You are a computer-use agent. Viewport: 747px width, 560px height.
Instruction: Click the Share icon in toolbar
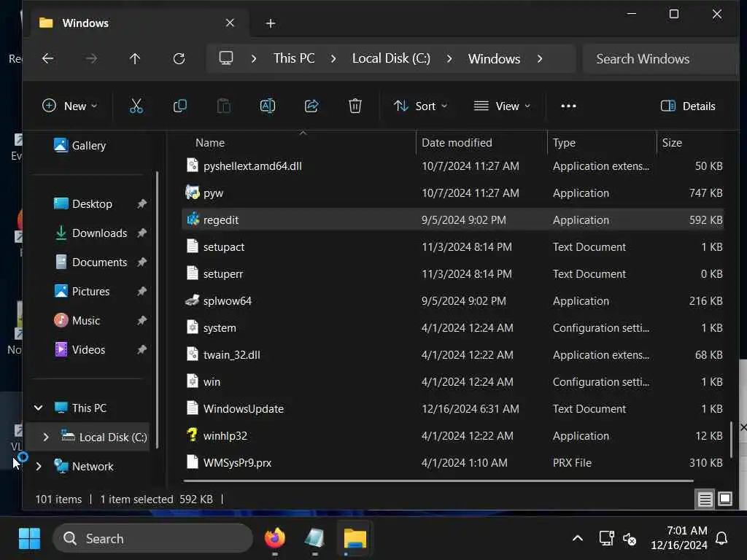(311, 106)
